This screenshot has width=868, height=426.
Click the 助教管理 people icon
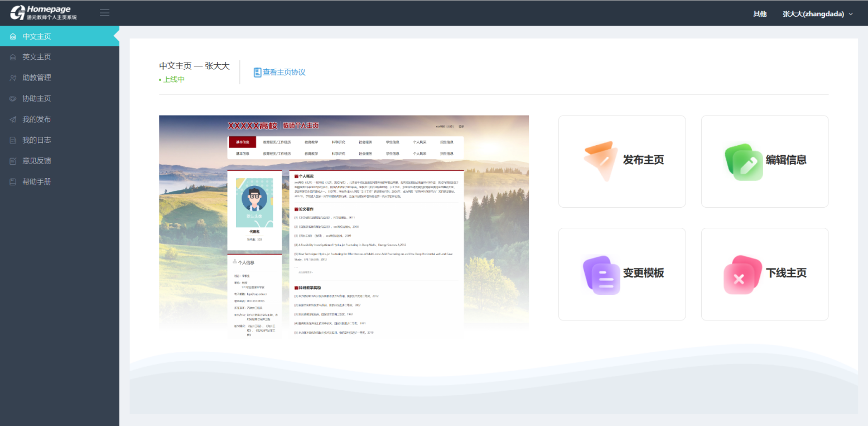pyautogui.click(x=13, y=78)
